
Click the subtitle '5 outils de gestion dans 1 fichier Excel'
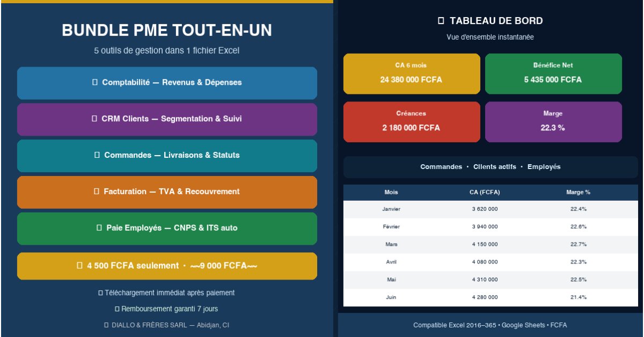pos(167,51)
